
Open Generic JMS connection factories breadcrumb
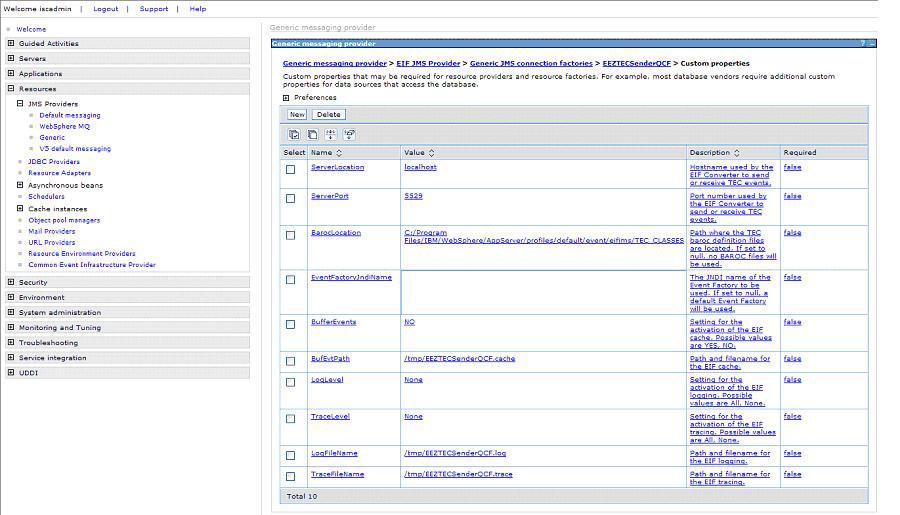click(x=531, y=64)
